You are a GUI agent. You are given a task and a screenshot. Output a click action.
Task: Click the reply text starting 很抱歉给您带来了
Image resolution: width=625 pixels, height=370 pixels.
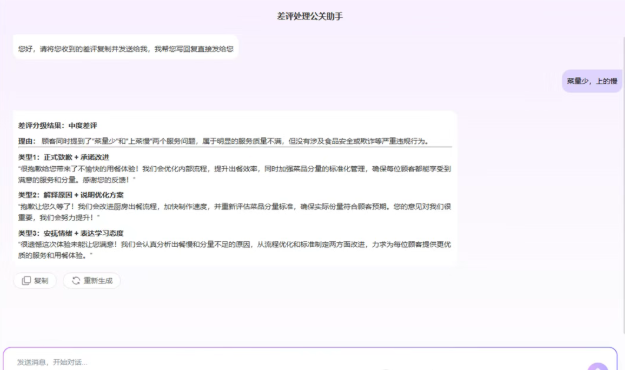234,174
